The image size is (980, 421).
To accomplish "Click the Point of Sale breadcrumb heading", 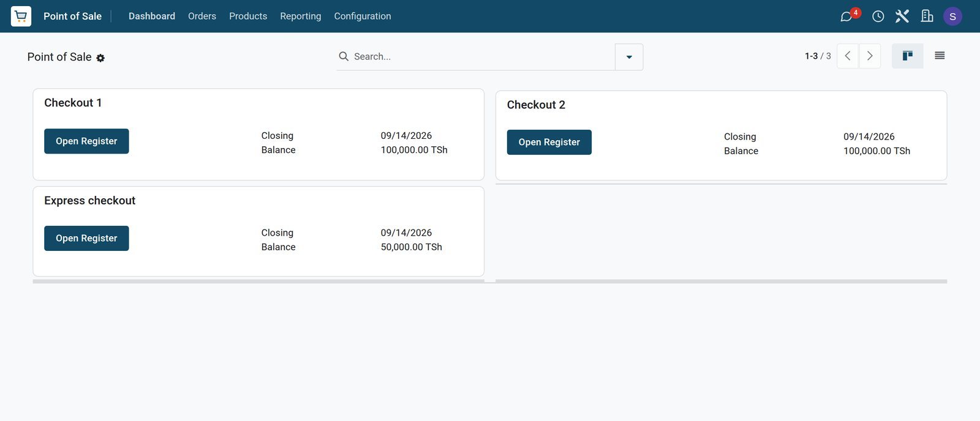I will pyautogui.click(x=59, y=57).
